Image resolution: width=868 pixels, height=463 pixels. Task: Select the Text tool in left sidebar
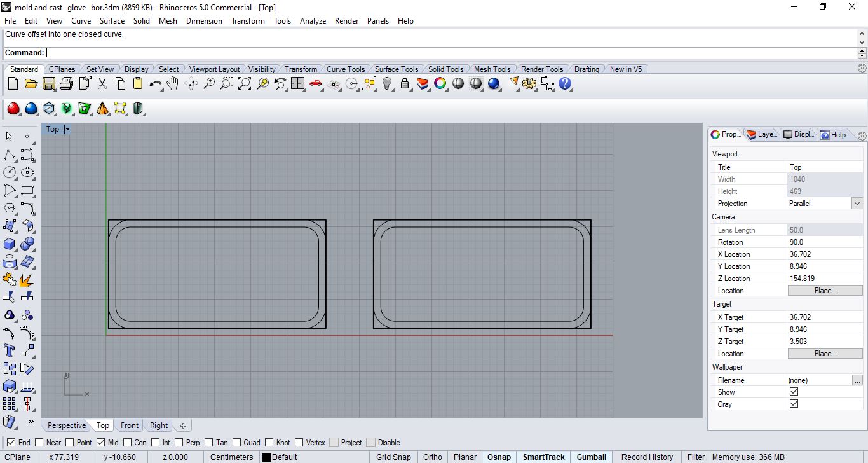[x=10, y=350]
